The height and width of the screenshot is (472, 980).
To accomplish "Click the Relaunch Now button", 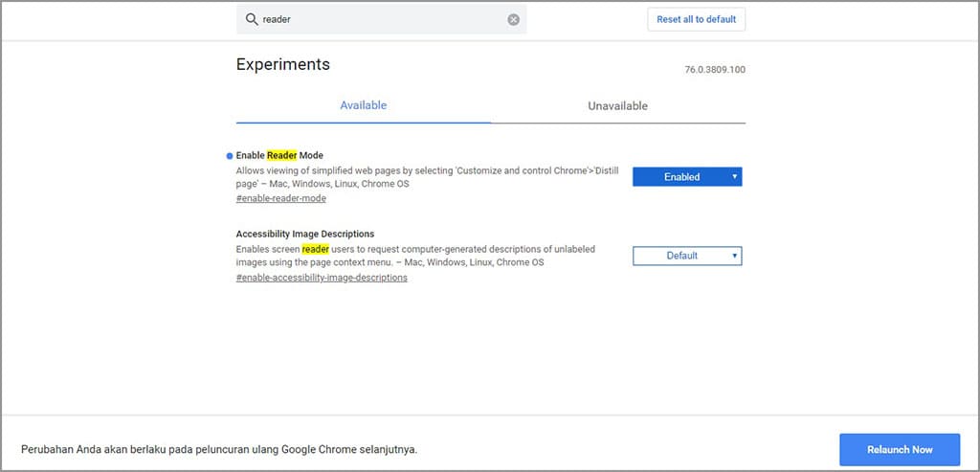I will (x=900, y=449).
